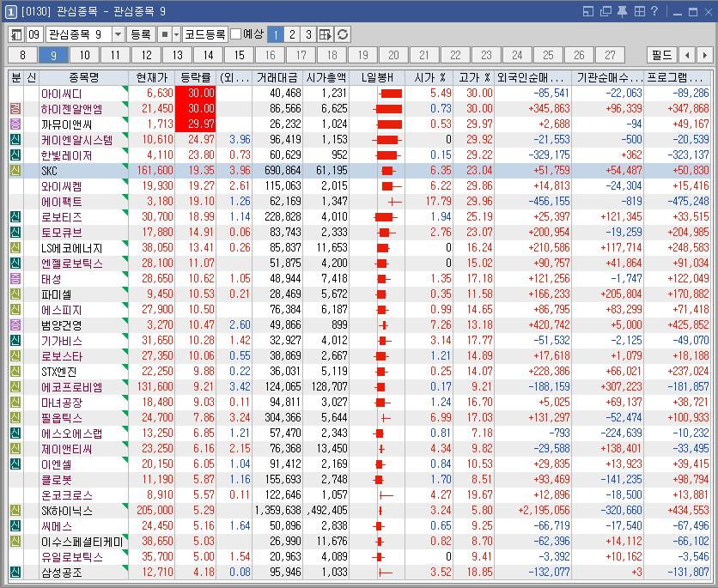Select the SK하이닉스 stock name

tap(67, 511)
